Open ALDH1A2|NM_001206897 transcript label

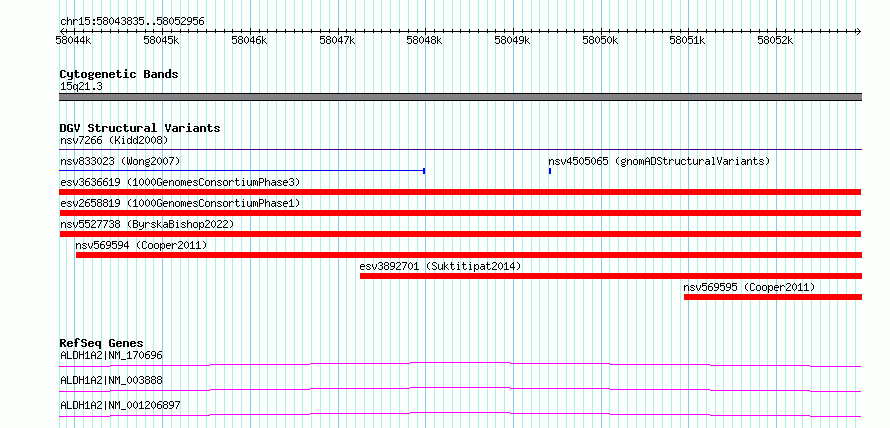point(120,406)
